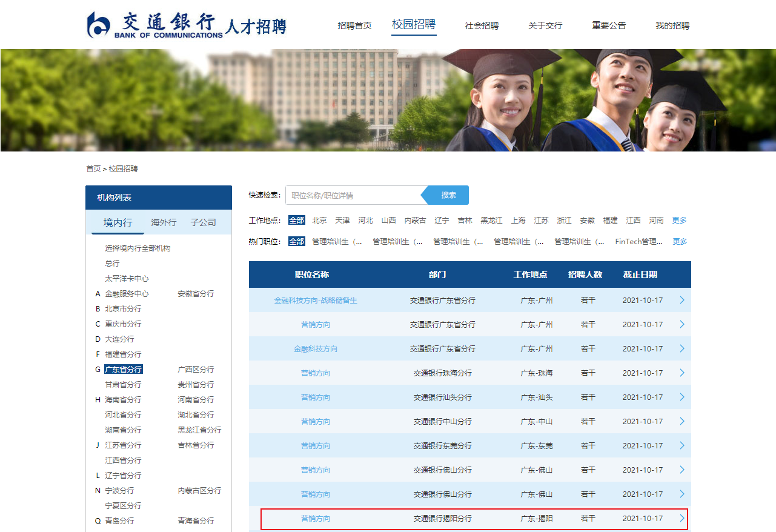Filter work location by 江苏
This screenshot has height=532, width=776.
coord(541,221)
